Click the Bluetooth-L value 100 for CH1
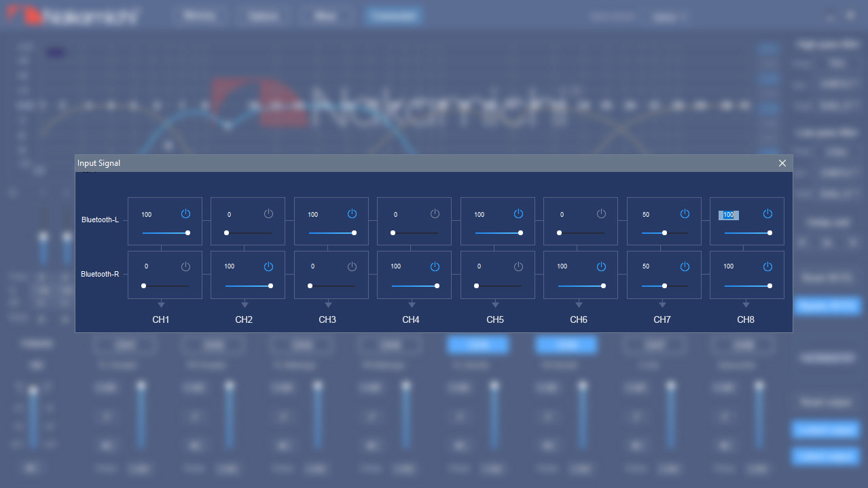The width and height of the screenshot is (868, 488). (147, 215)
